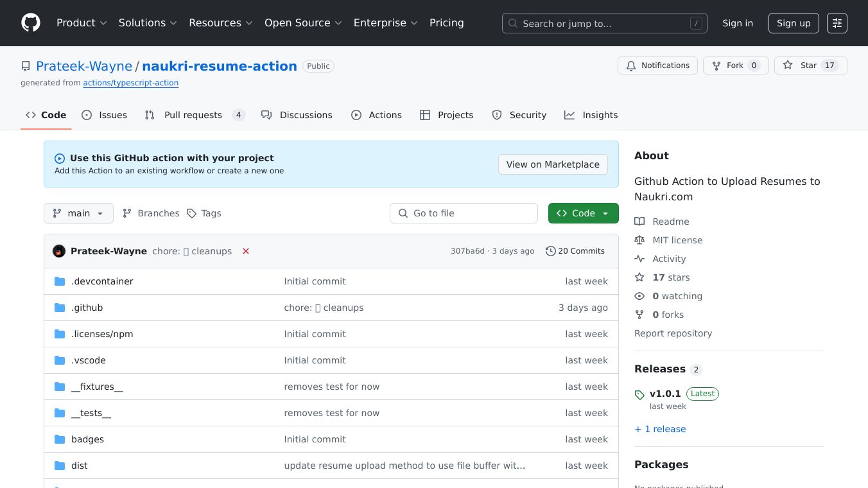
Task: Click the failed status red X icon
Action: pos(246,251)
